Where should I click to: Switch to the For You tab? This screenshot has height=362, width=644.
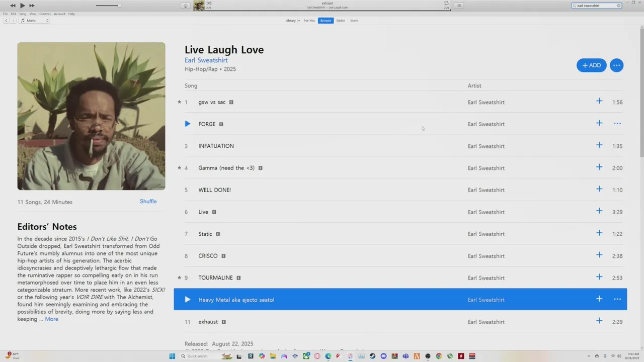[309, 21]
